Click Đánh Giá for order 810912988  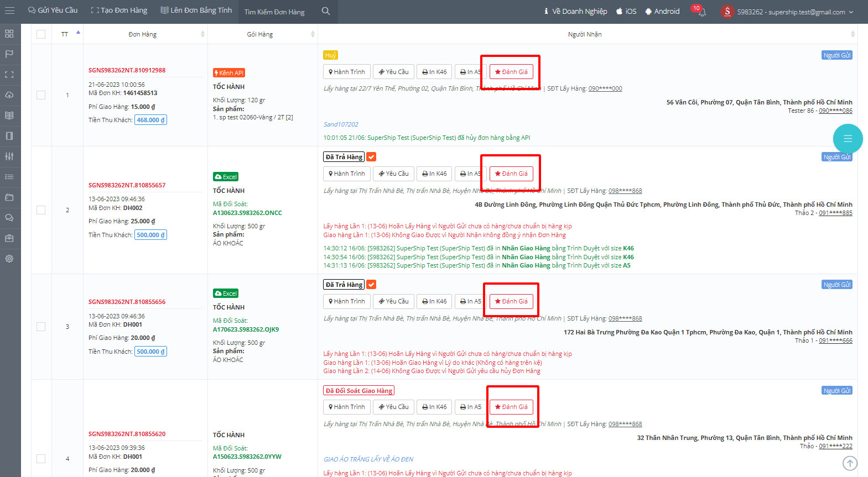click(511, 72)
